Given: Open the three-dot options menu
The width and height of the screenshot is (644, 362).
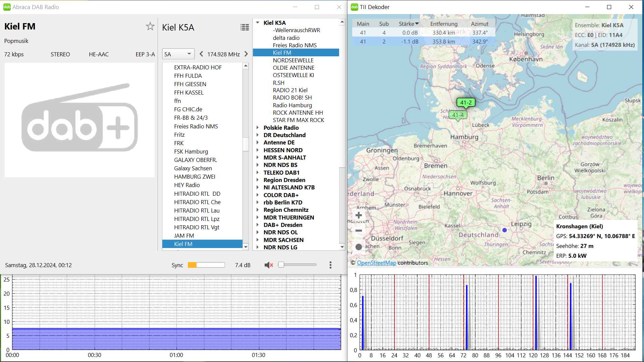Looking at the screenshot, I should (x=330, y=265).
